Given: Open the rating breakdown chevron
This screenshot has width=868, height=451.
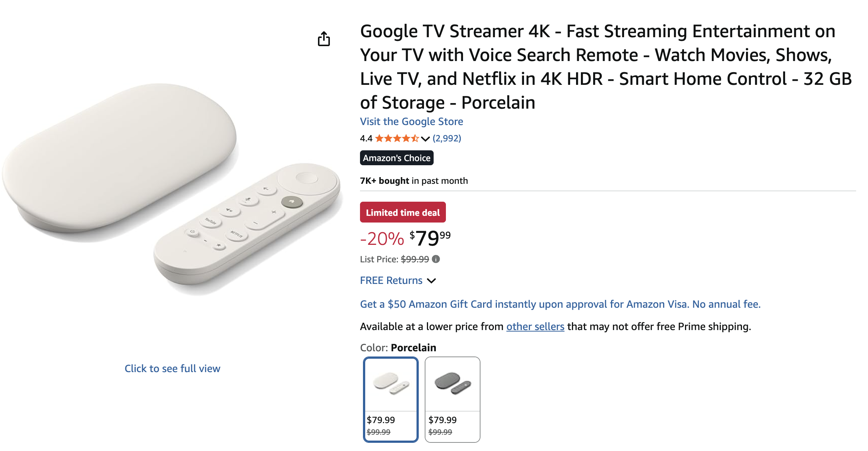Looking at the screenshot, I should (425, 139).
